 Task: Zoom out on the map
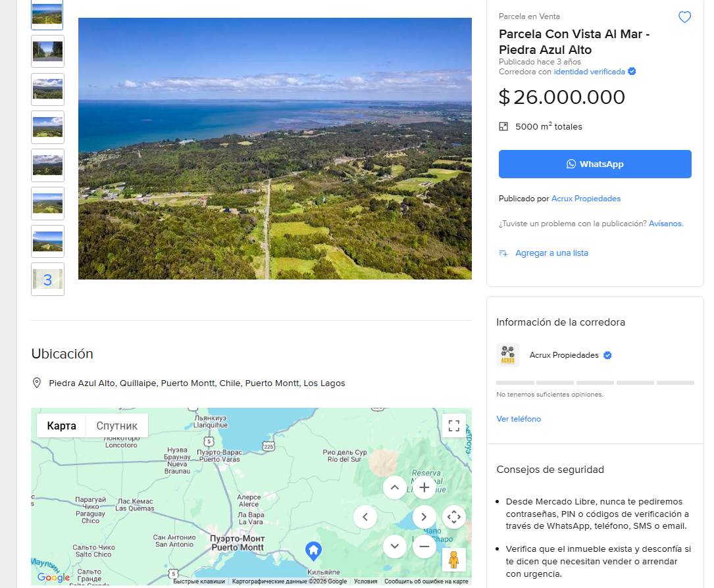424,546
